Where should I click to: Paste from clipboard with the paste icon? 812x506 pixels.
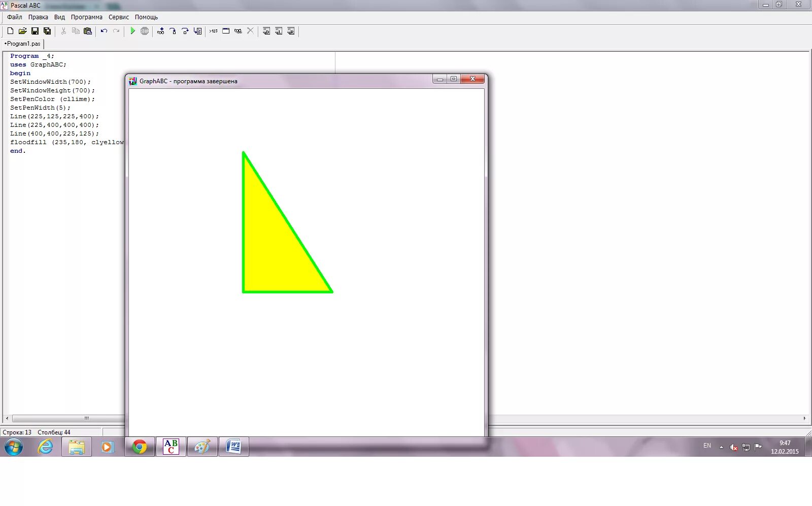pos(88,31)
